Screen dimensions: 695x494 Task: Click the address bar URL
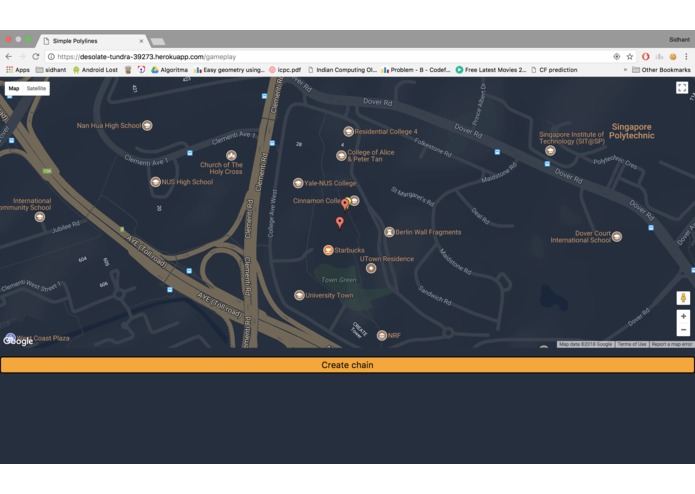click(x=146, y=57)
